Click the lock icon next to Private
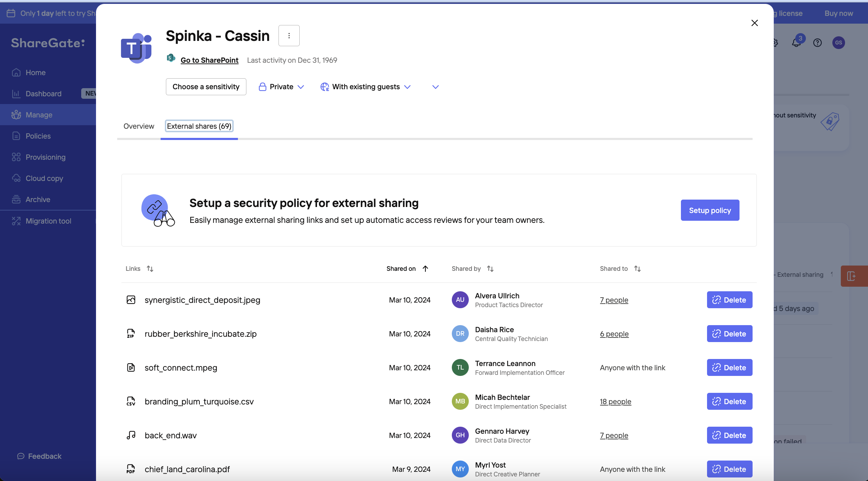 click(262, 87)
